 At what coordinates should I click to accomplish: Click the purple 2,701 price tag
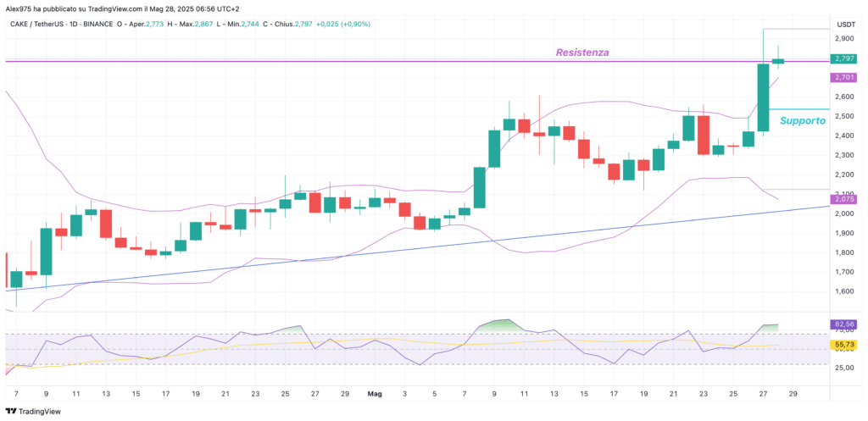pyautogui.click(x=843, y=77)
